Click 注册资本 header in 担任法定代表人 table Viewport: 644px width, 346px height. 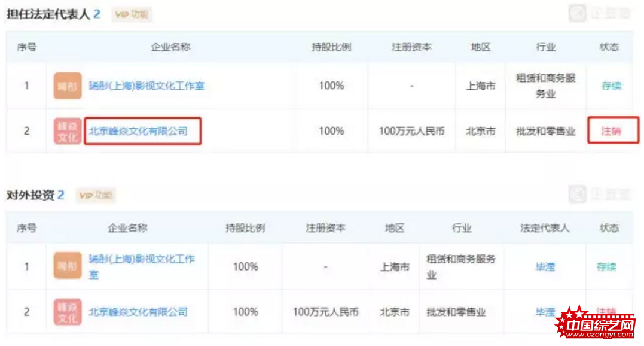[411, 47]
